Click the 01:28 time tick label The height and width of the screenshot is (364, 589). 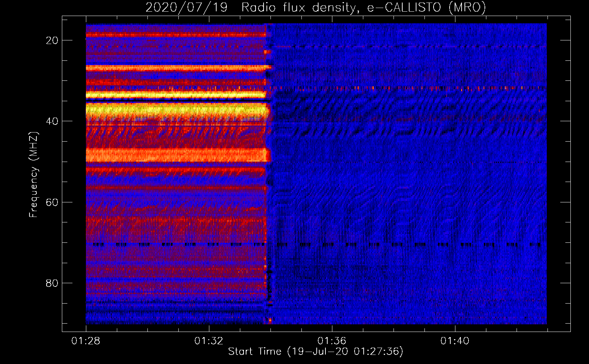[x=86, y=341]
